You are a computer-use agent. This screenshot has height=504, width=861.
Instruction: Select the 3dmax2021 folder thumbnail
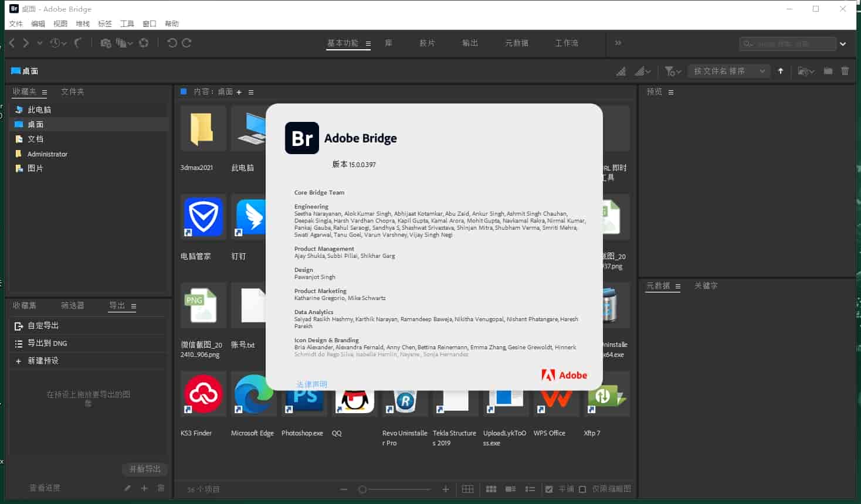pyautogui.click(x=202, y=129)
